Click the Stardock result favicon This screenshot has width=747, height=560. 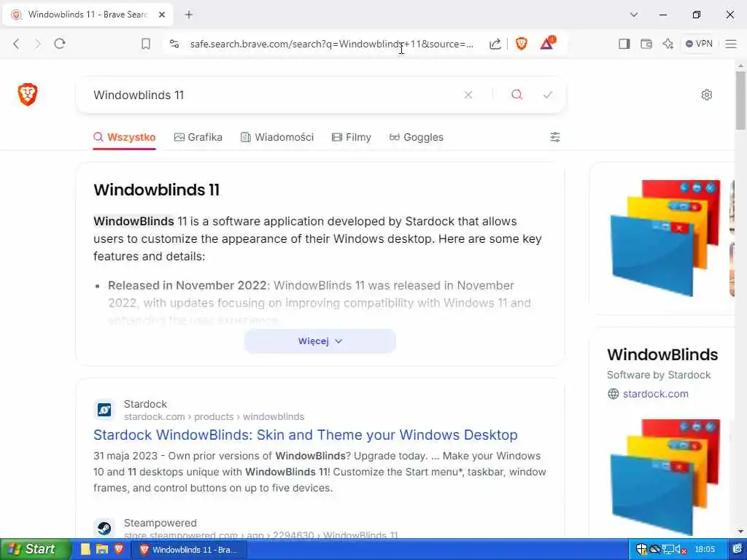[x=104, y=410]
